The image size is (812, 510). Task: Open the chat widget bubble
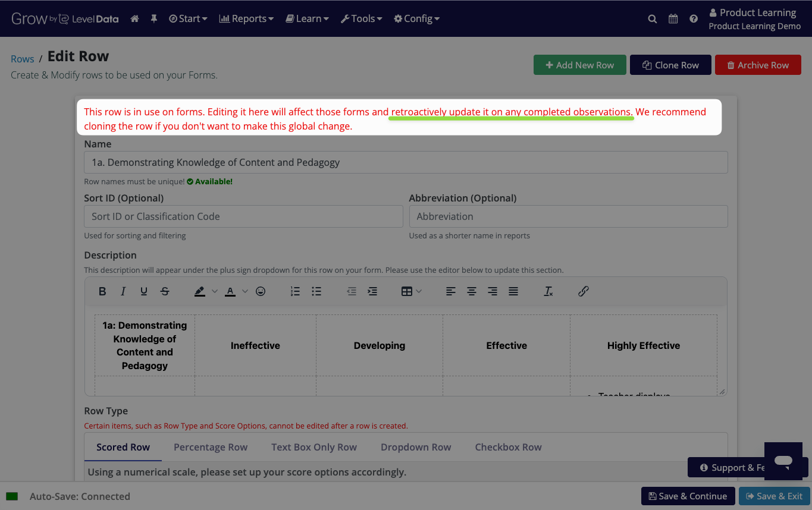783,461
